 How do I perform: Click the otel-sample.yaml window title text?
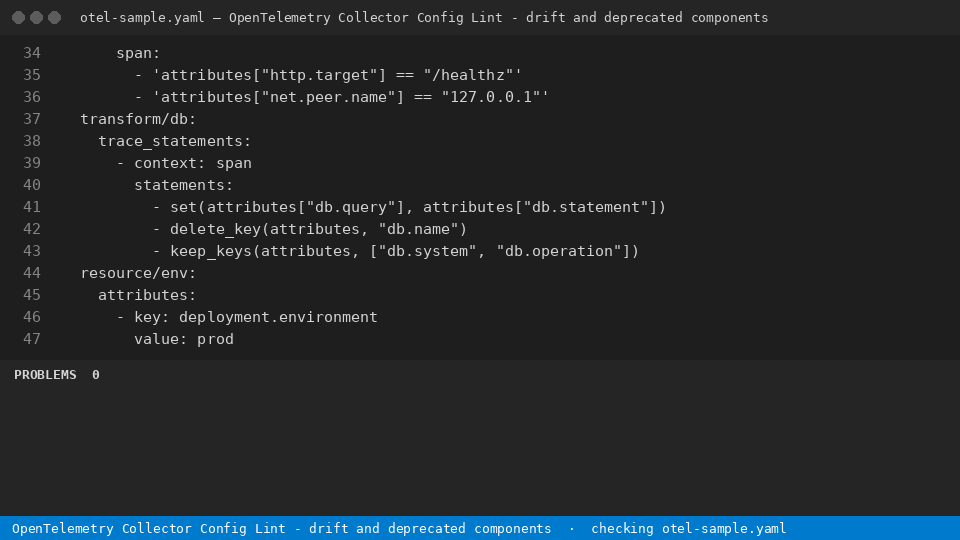click(x=424, y=18)
